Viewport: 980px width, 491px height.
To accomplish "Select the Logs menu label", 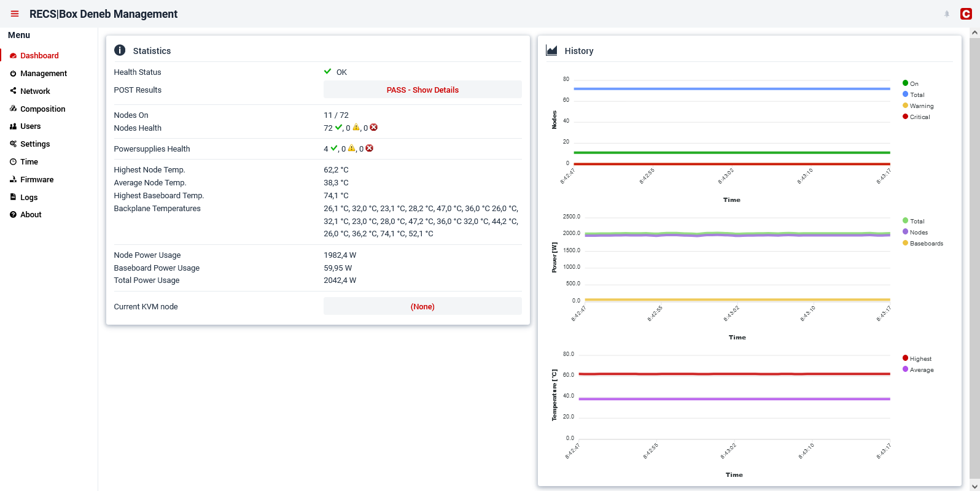I will pyautogui.click(x=29, y=198).
